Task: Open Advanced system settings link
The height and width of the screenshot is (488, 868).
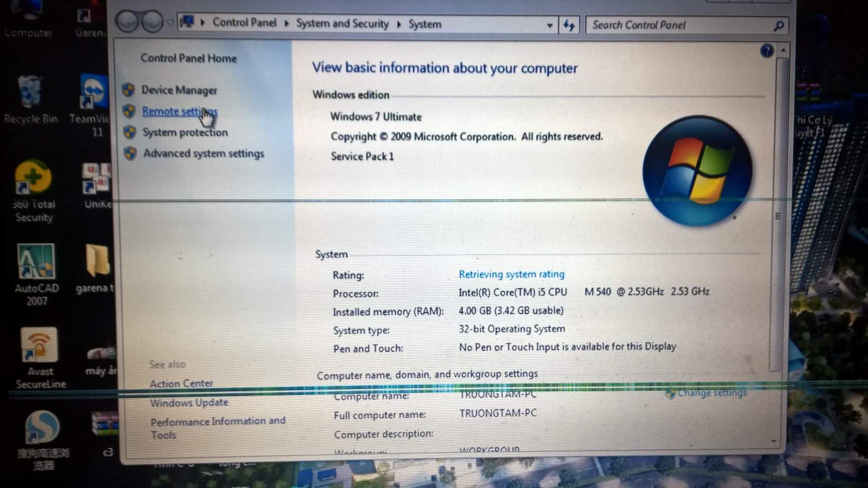Action: point(204,153)
